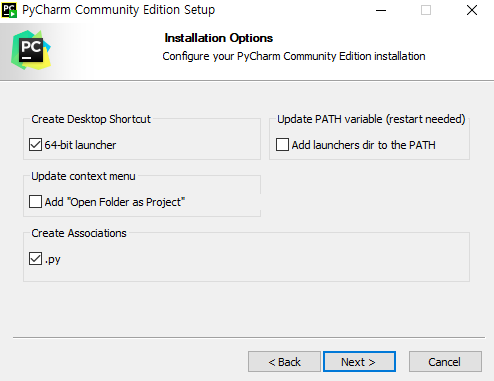Click the PyCharm Community Edition Setup title

[x=119, y=10]
